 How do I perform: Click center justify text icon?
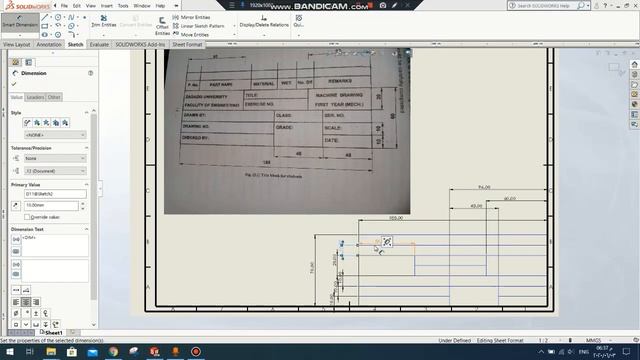26,302
